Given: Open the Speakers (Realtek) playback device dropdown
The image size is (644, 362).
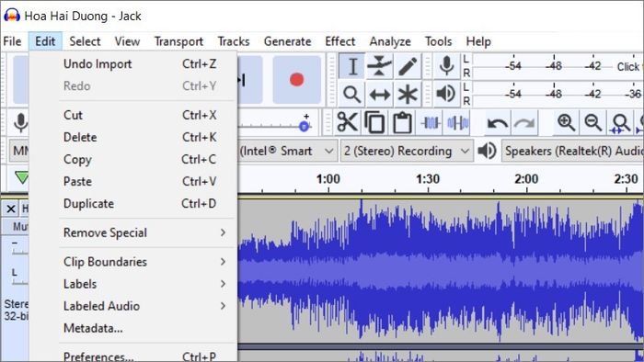Looking at the screenshot, I should click(572, 151).
